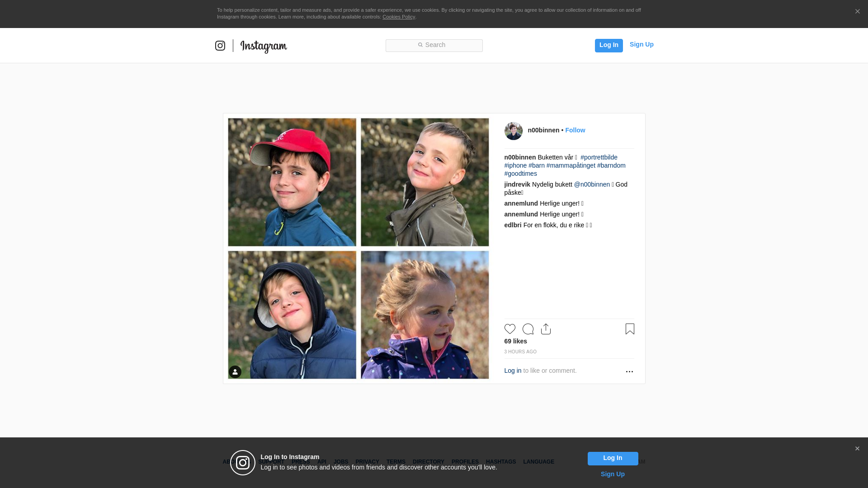Save the post with bookmark icon
Viewport: 868px width, 488px height.
(x=630, y=329)
